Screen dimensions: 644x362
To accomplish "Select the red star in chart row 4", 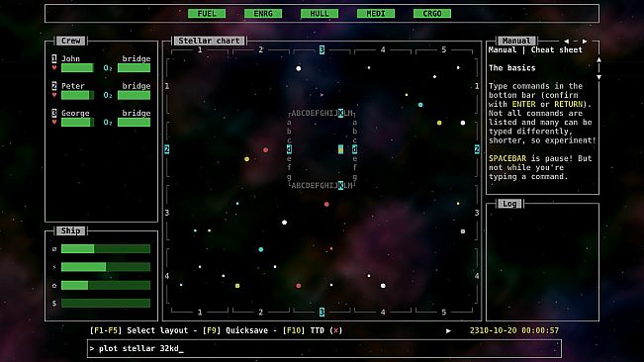I will tap(299, 285).
